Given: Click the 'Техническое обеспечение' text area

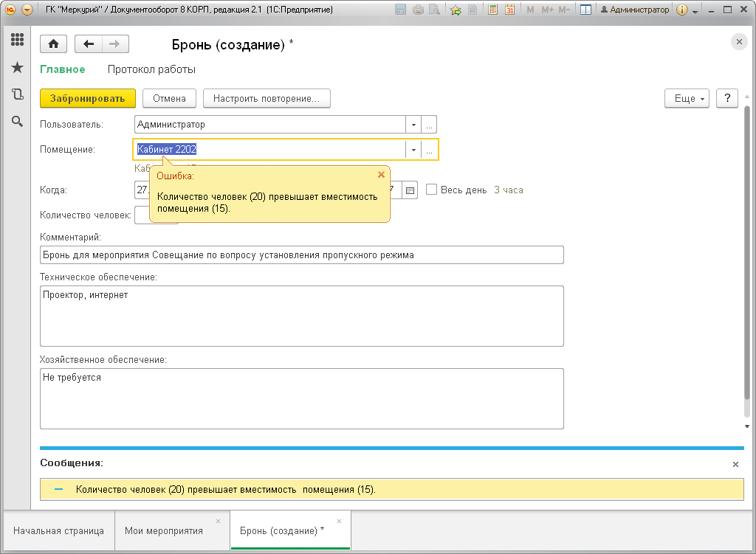Looking at the screenshot, I should coord(302,316).
